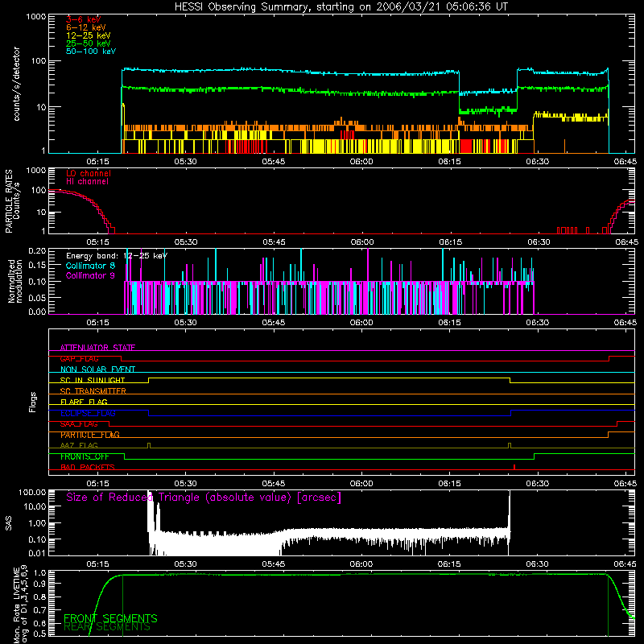Click the Energy band: 12-25 keV label
Viewport: 644px width, 644px height.
tap(117, 256)
